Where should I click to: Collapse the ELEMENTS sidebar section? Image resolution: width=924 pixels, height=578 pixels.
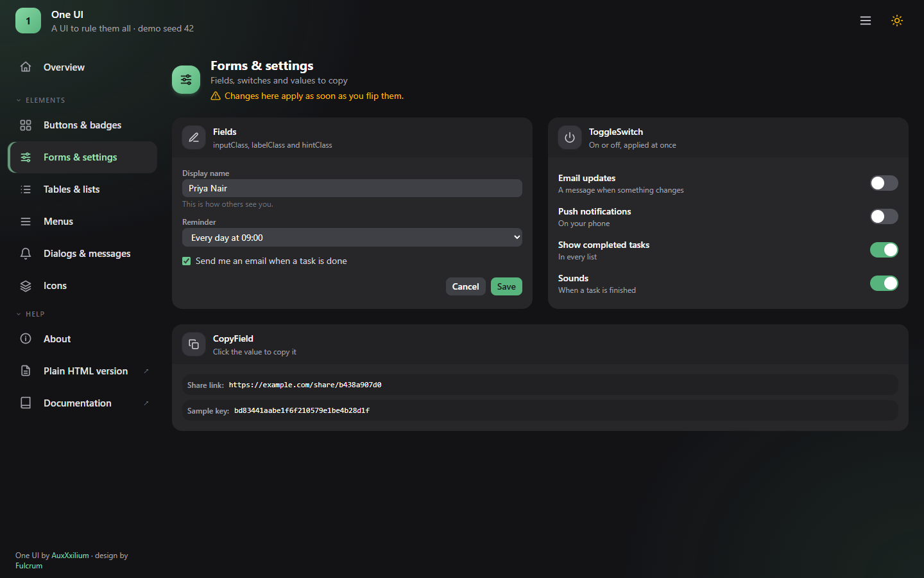(40, 100)
